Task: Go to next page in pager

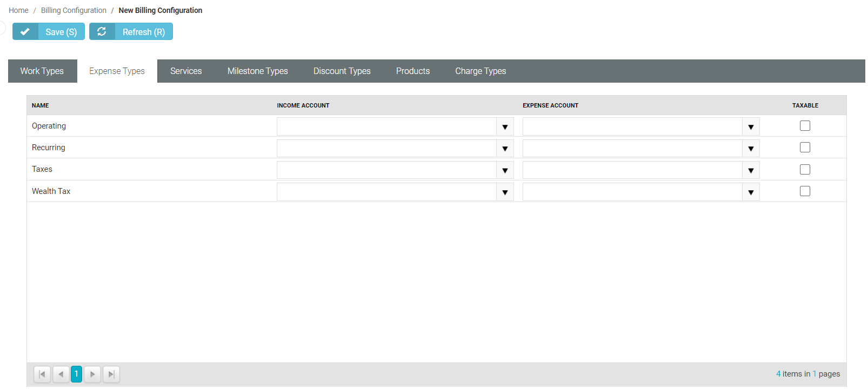Action: (92, 374)
